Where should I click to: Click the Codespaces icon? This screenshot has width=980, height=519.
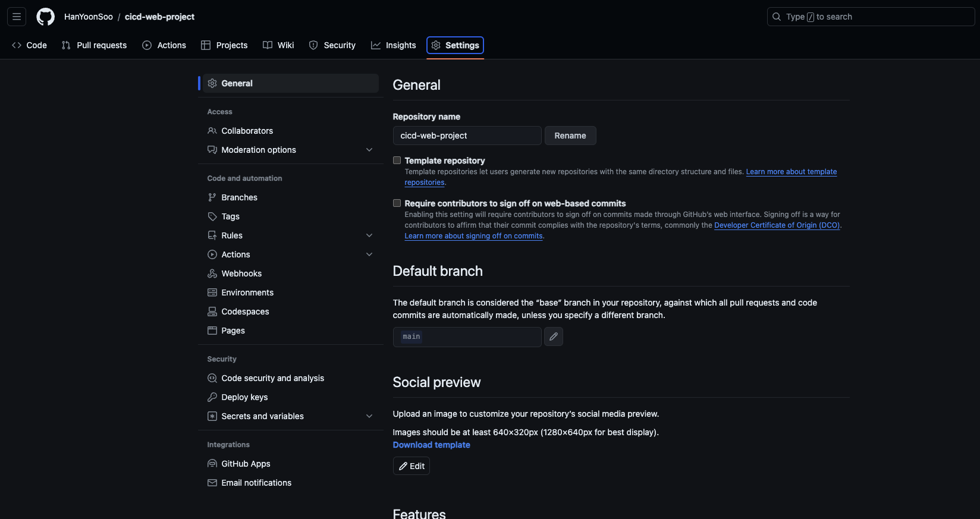click(212, 312)
